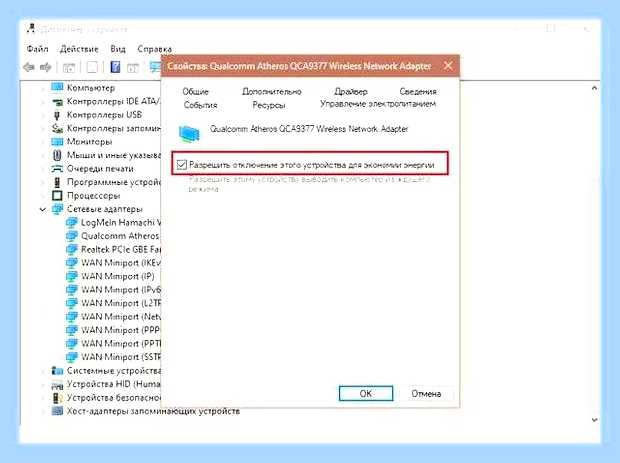Image resolution: width=620 pixels, height=463 pixels.
Task: Open the Вид menu
Action: 118,49
